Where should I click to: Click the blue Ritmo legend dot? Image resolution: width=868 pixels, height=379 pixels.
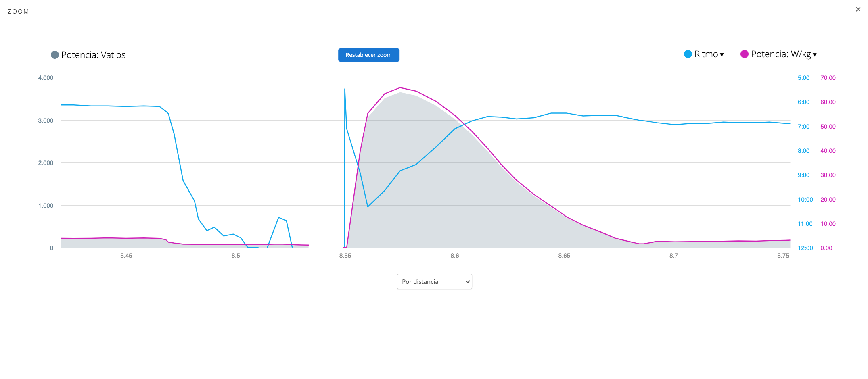(x=688, y=54)
